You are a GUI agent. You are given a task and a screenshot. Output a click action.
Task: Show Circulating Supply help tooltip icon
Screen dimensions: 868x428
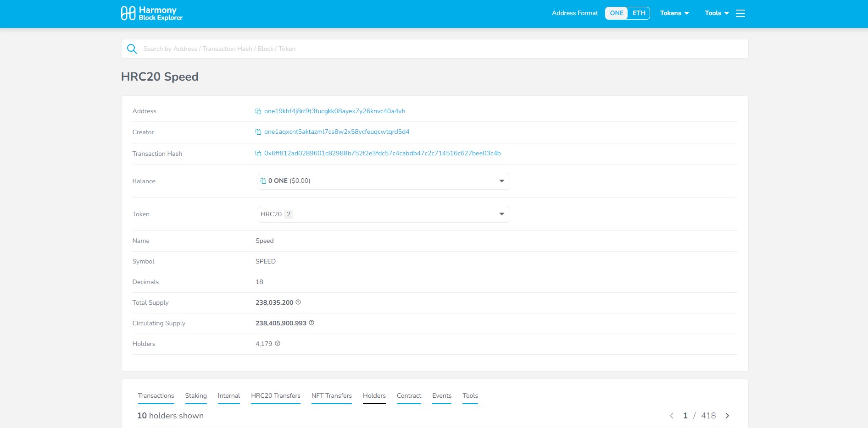312,323
